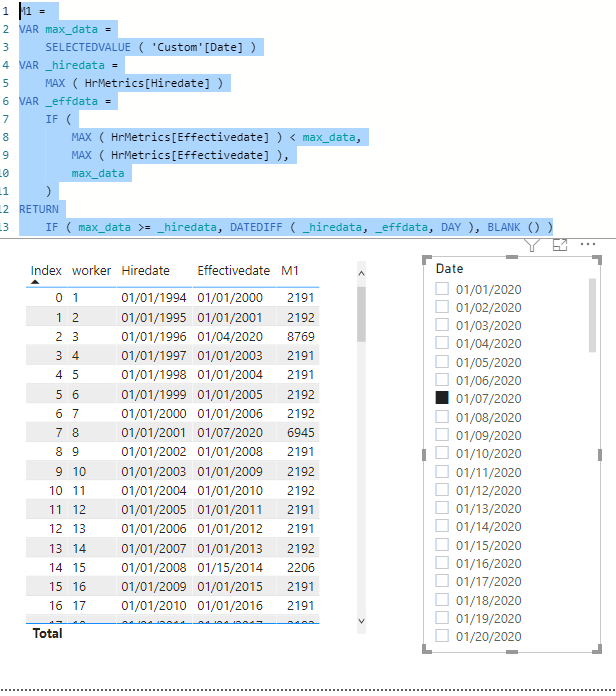The image size is (616, 696).
Task: Check the 01/10/2020 date checkbox
Action: 442,453
